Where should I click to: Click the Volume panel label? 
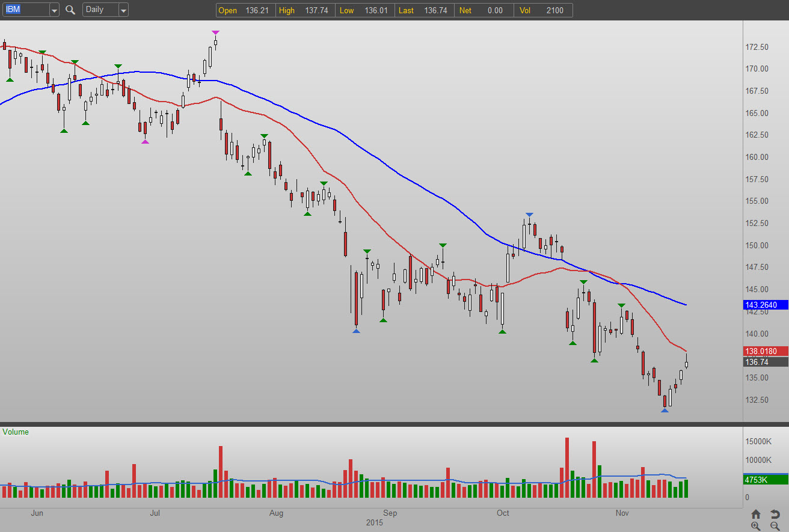point(16,432)
